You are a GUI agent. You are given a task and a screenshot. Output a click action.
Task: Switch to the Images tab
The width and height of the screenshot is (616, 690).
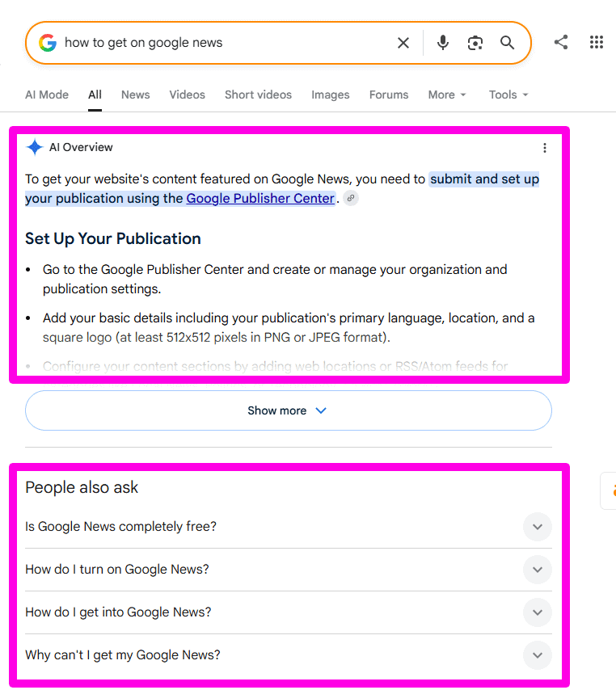(x=331, y=95)
